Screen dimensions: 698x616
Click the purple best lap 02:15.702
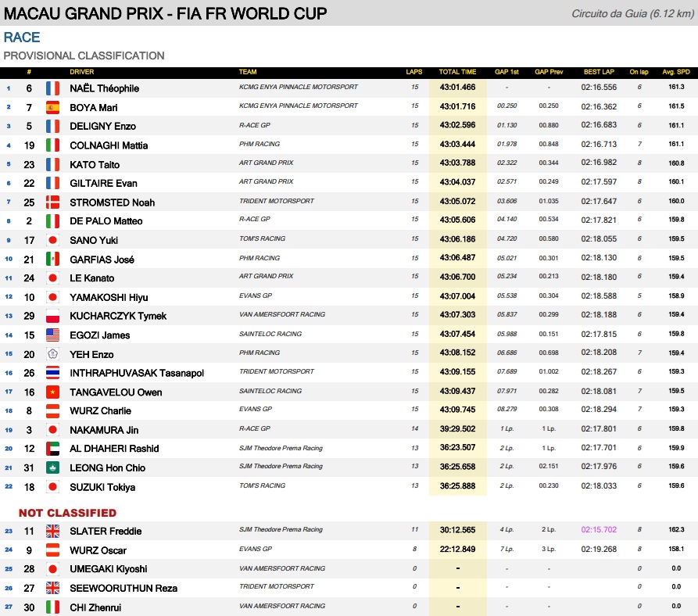599,530
